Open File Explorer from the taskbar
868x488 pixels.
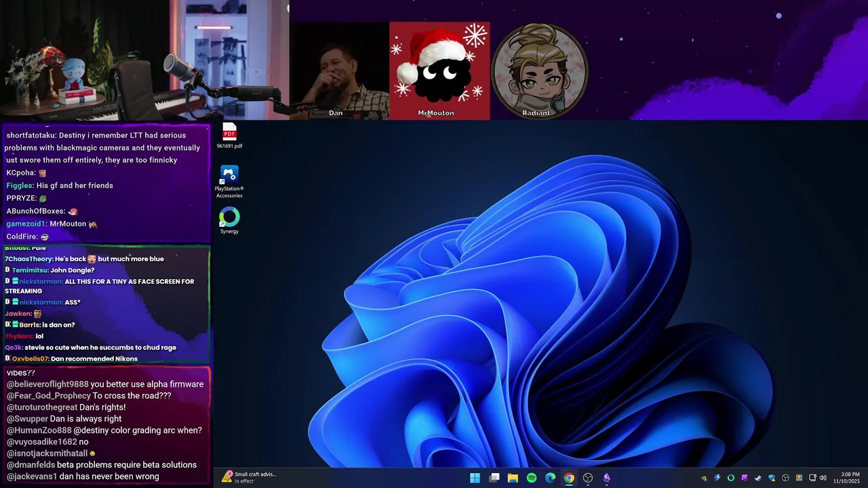click(513, 478)
